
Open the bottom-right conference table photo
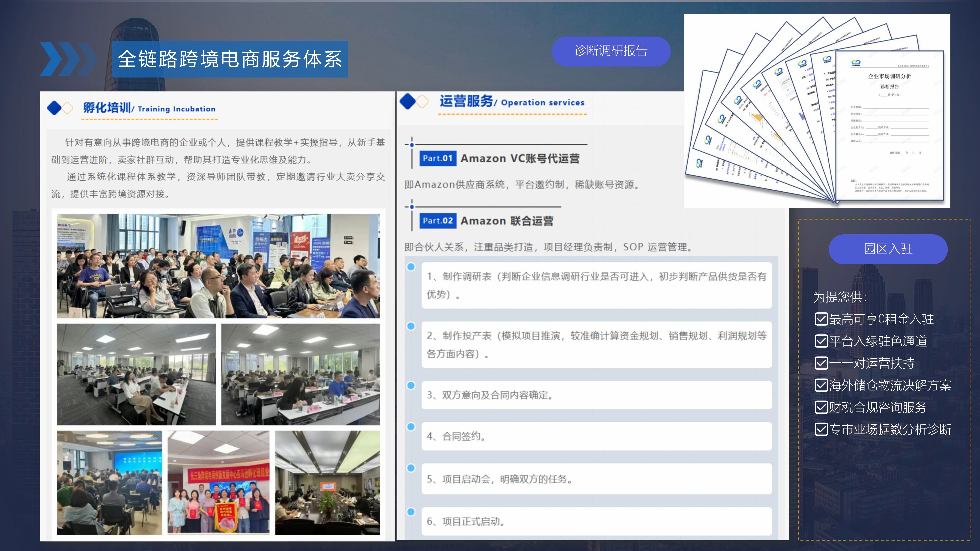click(x=327, y=482)
